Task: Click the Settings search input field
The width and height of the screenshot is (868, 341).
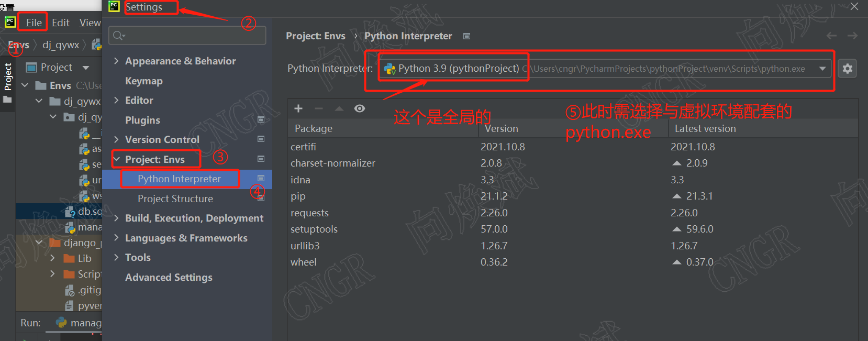Action: (187, 36)
